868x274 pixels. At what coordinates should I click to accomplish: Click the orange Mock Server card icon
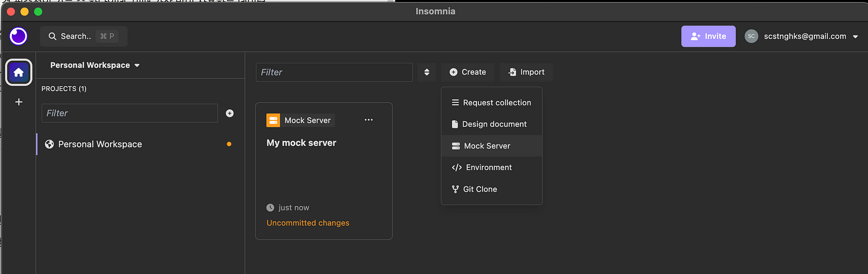pos(273,120)
